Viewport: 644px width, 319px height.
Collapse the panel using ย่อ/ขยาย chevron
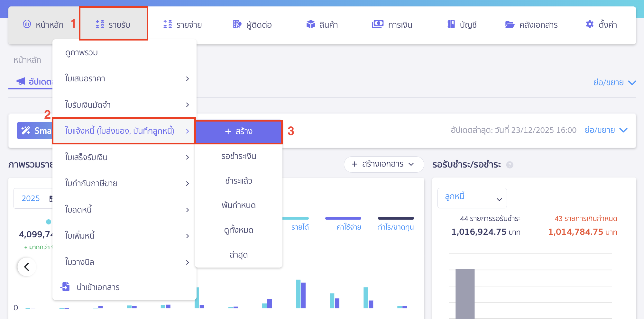point(633,82)
